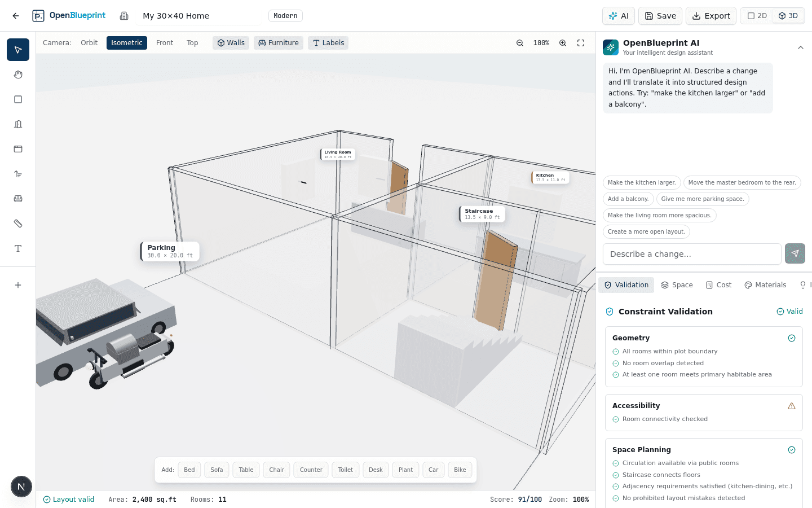Click the Geometry passed check icon
The height and width of the screenshot is (508, 812).
792,338
